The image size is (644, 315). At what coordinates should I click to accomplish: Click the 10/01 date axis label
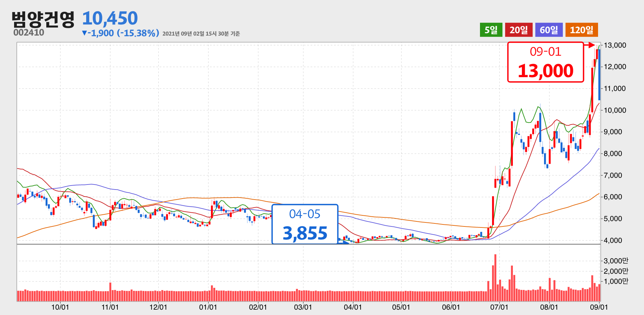coord(60,307)
